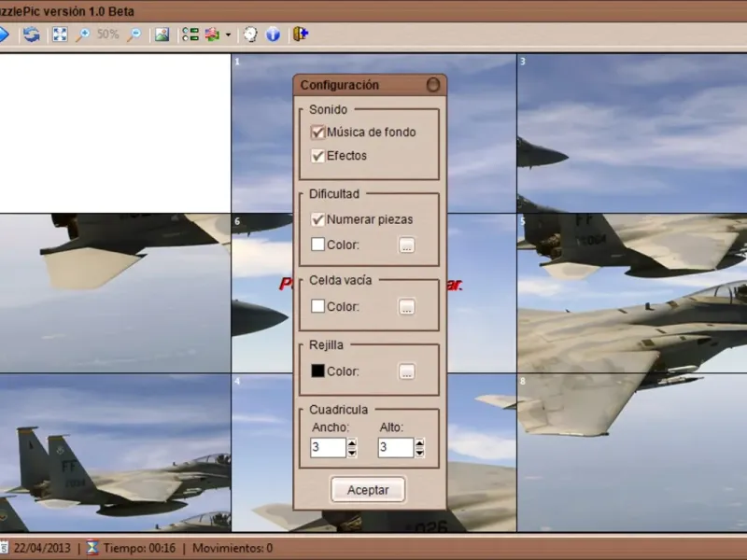Toggle the Efectos checkbox
This screenshot has height=560, width=747.
[x=317, y=155]
